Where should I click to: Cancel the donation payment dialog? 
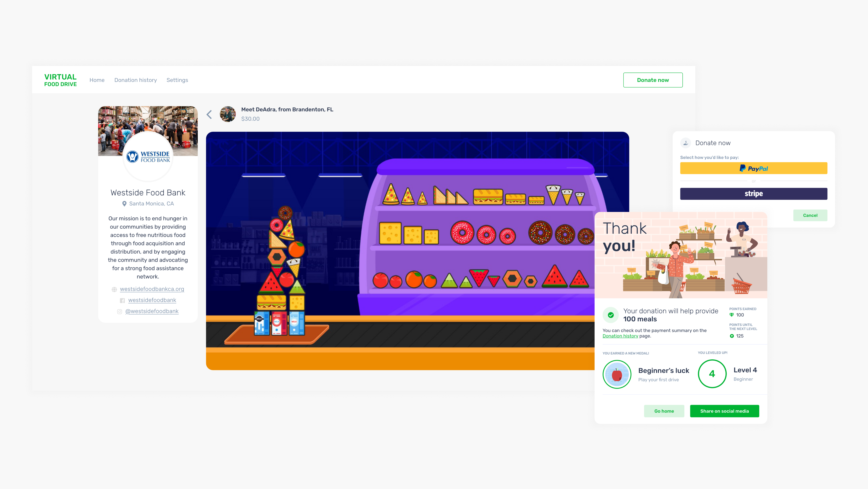click(810, 215)
